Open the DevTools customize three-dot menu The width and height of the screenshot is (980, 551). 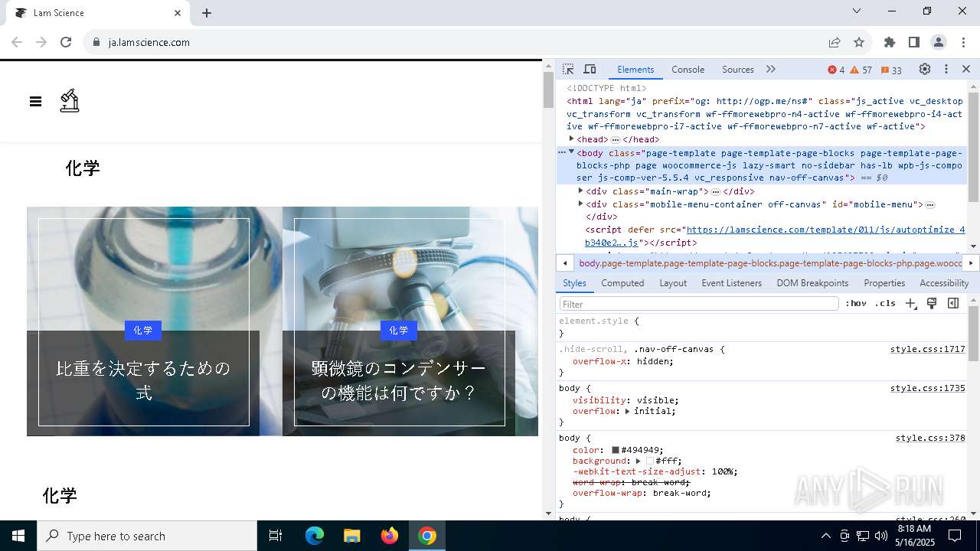pyautogui.click(x=946, y=70)
